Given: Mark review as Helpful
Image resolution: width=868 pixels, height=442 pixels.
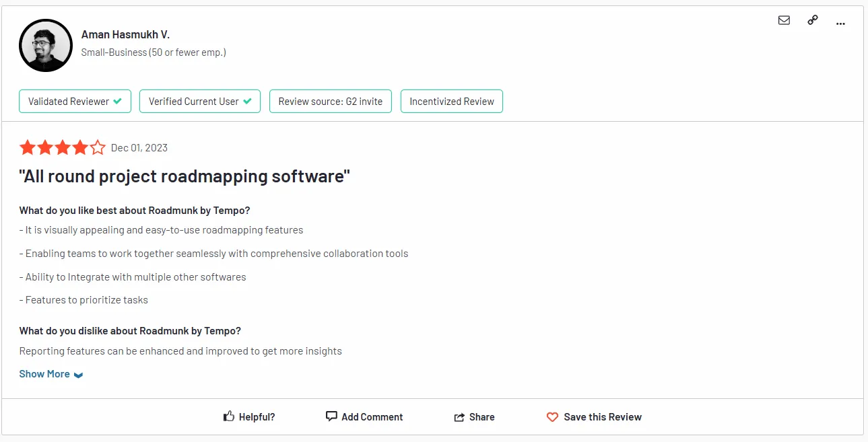Looking at the screenshot, I should pos(249,417).
